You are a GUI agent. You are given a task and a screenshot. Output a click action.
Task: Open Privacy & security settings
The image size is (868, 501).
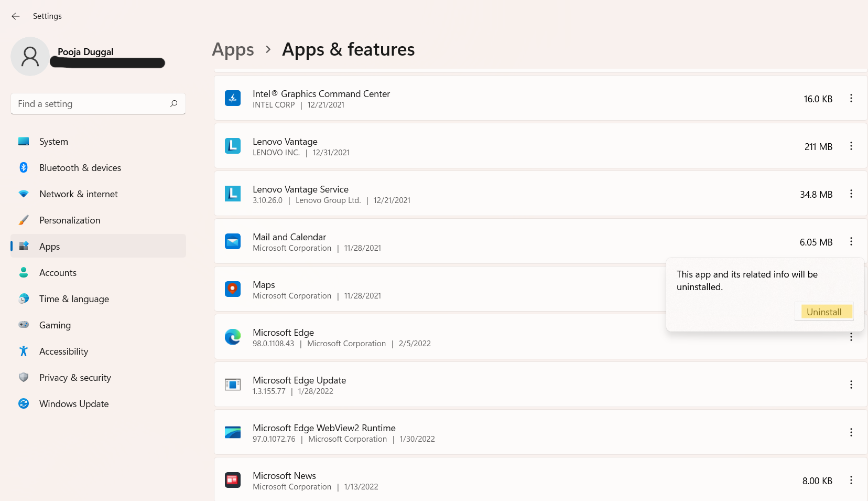coord(98,378)
